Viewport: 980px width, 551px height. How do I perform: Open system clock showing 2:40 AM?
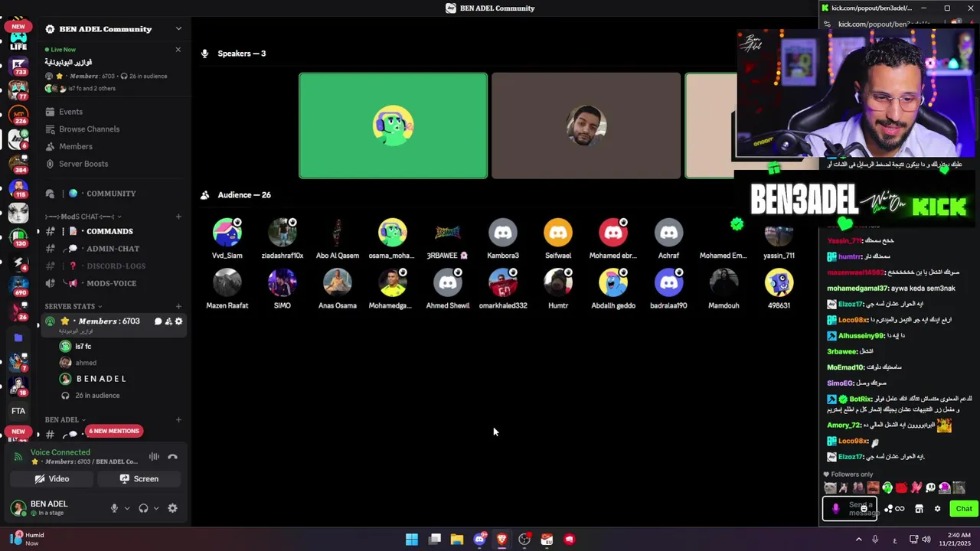click(x=956, y=540)
